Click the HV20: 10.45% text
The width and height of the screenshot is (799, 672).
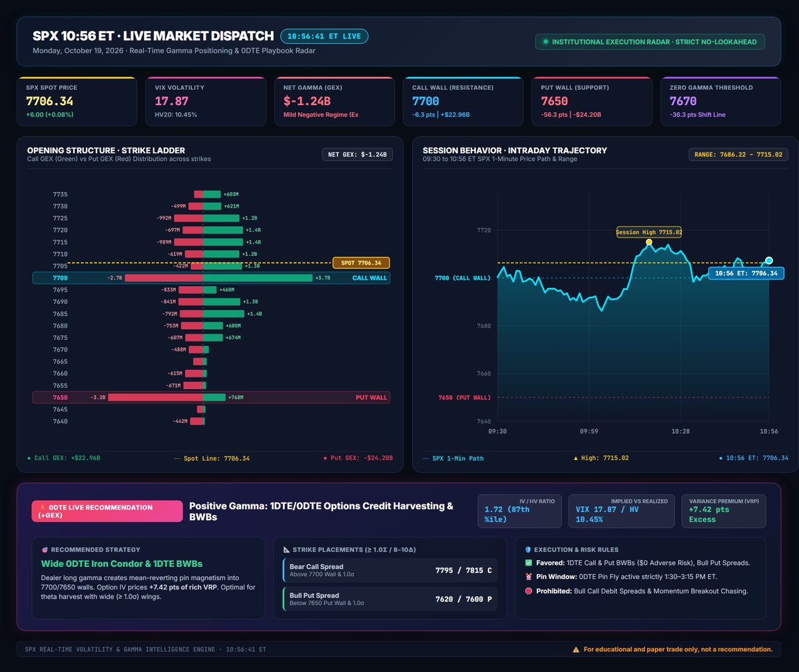tap(176, 115)
